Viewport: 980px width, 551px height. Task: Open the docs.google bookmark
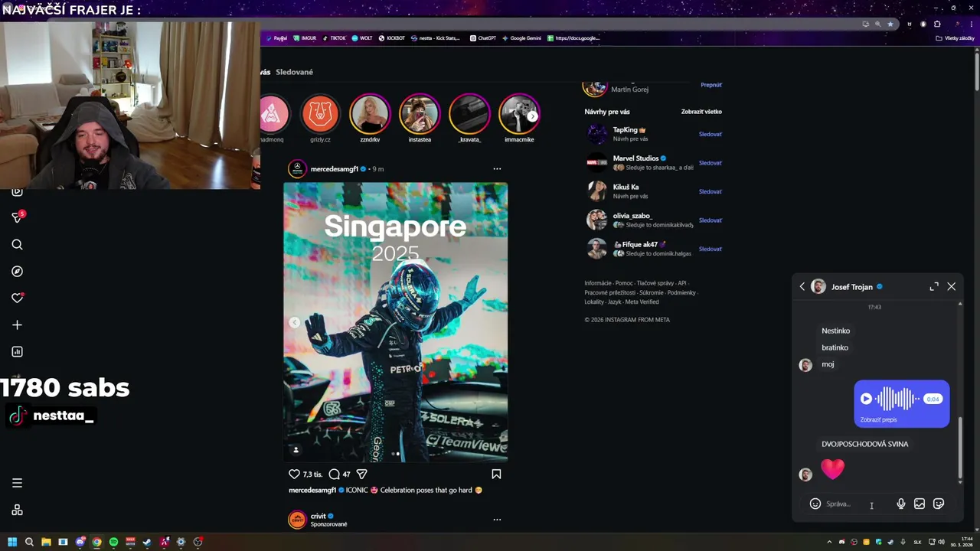(573, 37)
